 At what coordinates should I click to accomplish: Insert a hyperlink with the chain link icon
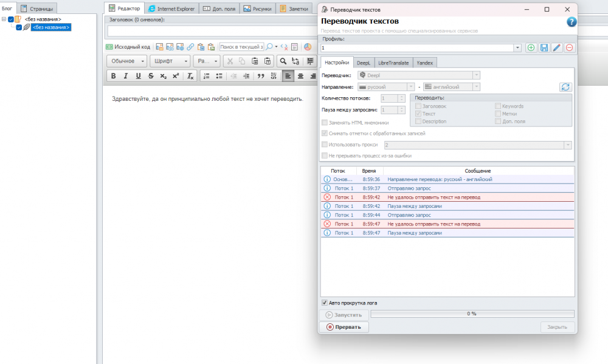coord(190,47)
